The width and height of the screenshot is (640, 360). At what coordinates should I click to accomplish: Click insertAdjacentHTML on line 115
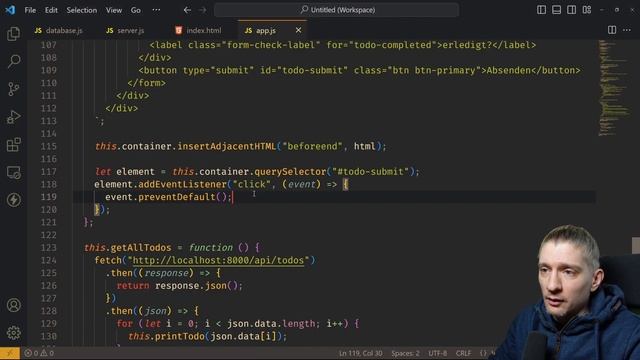pyautogui.click(x=227, y=146)
